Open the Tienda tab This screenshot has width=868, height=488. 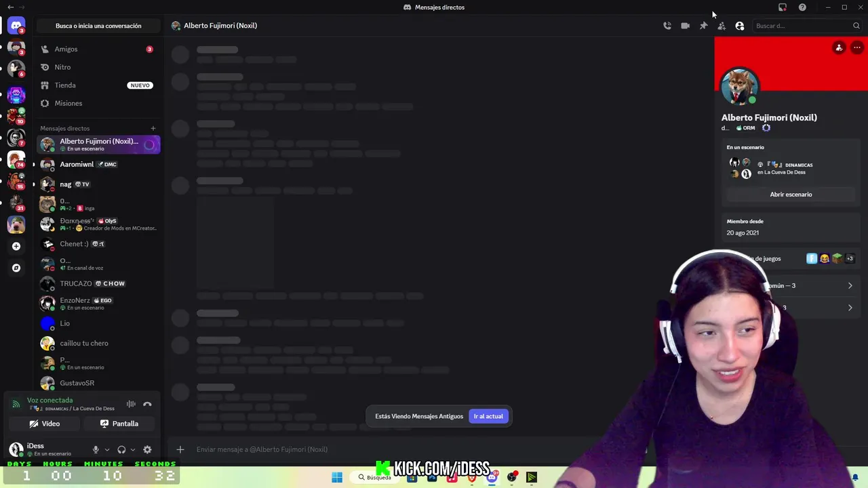[x=98, y=85]
